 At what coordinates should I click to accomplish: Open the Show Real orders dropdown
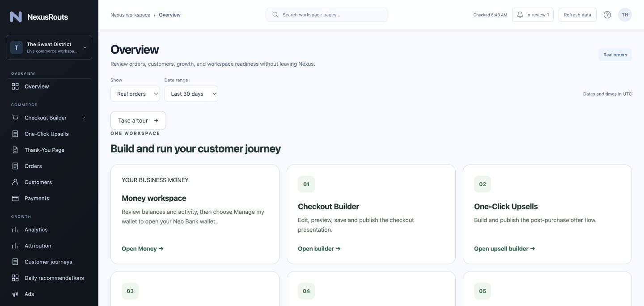point(135,94)
